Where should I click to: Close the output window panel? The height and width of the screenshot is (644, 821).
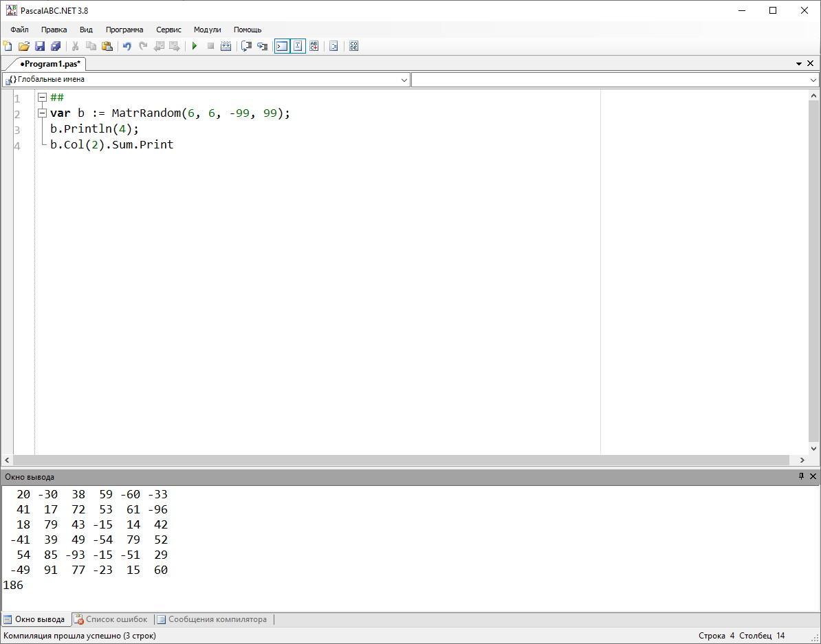click(813, 476)
